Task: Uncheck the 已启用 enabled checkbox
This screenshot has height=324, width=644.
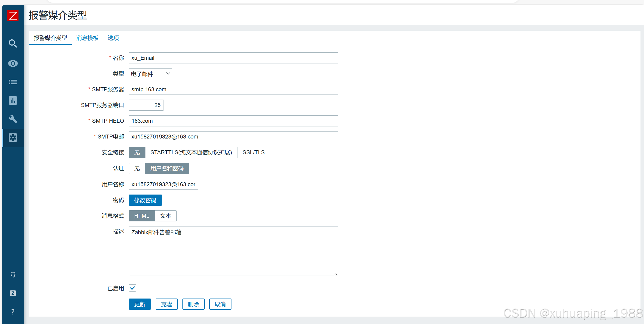Action: pyautogui.click(x=132, y=288)
